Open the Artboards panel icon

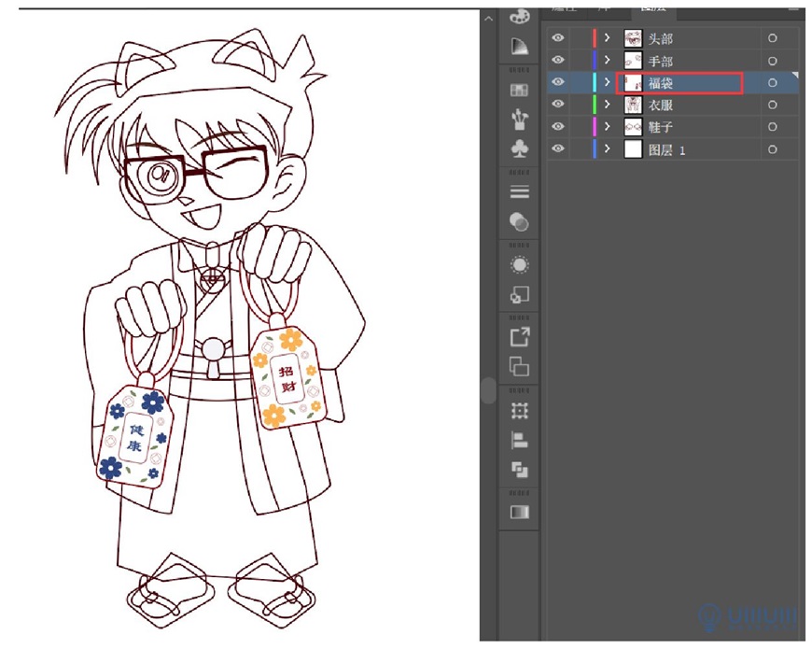tap(520, 367)
